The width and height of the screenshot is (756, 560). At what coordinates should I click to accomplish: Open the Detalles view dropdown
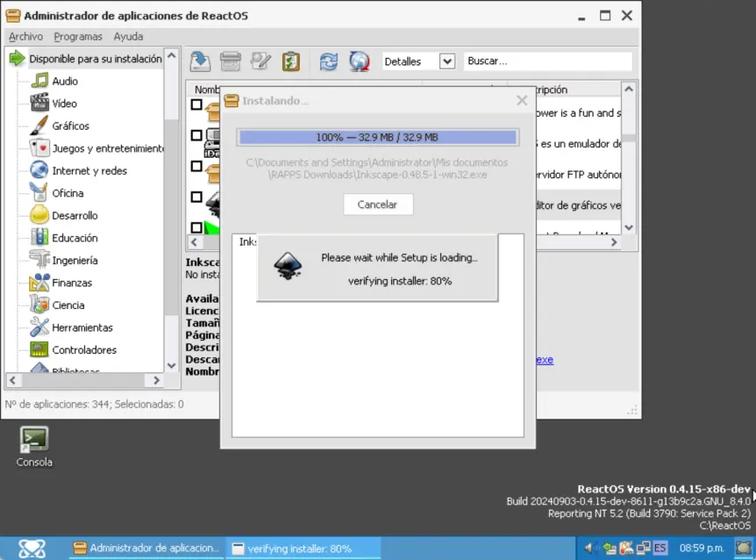pos(447,61)
